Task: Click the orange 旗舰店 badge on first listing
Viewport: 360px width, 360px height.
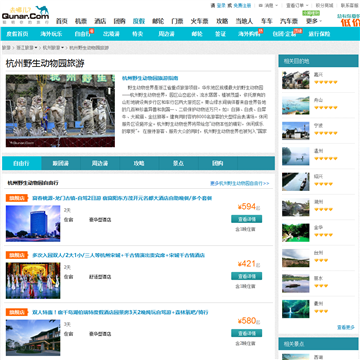Action: pyautogui.click(x=16, y=198)
